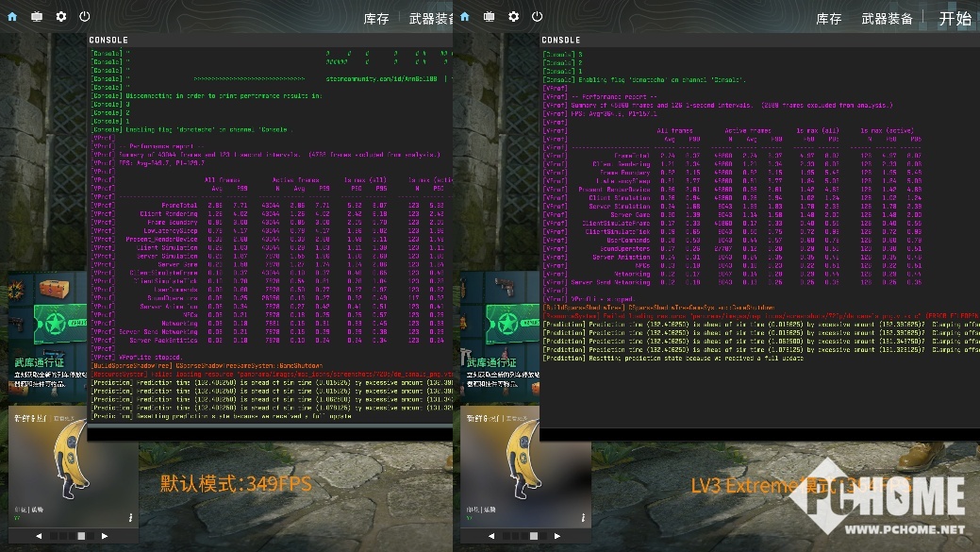Open the 武器装备 tab in right panel
980x552 pixels.
[x=887, y=19]
